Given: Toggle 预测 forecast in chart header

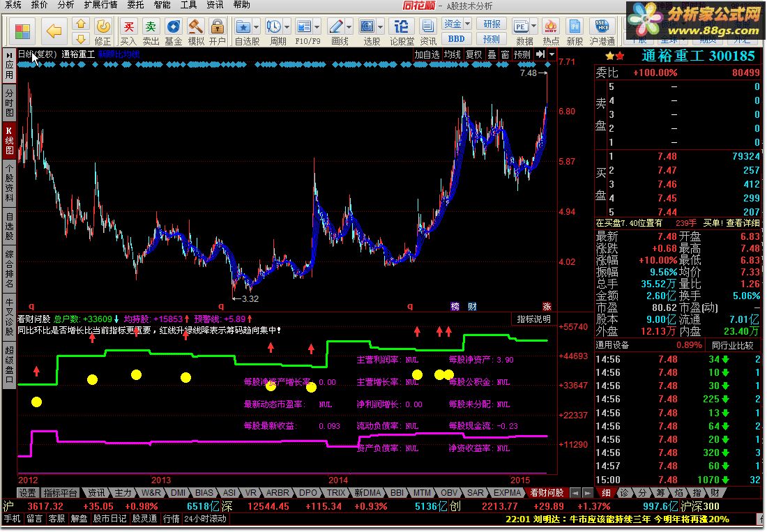Looking at the screenshot, I should point(522,55).
